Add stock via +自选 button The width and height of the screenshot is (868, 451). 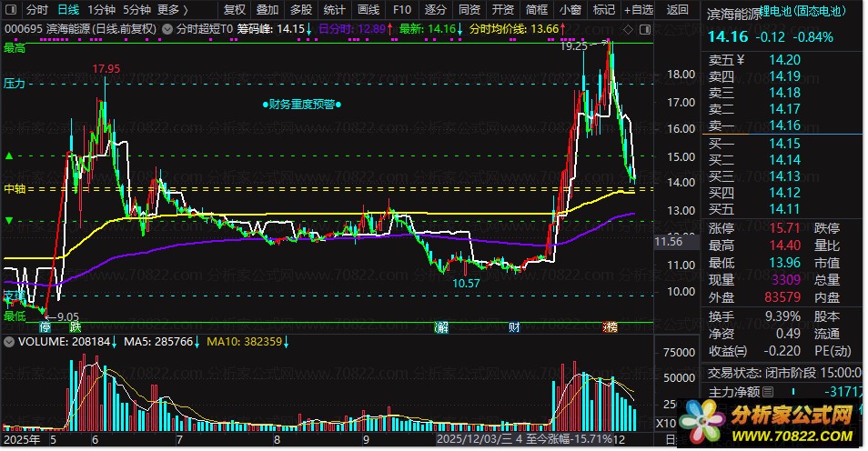coord(639,9)
